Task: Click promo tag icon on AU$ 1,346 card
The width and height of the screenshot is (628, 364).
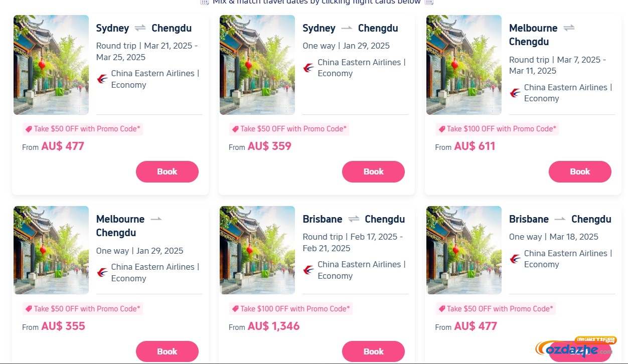Action: tap(235, 309)
